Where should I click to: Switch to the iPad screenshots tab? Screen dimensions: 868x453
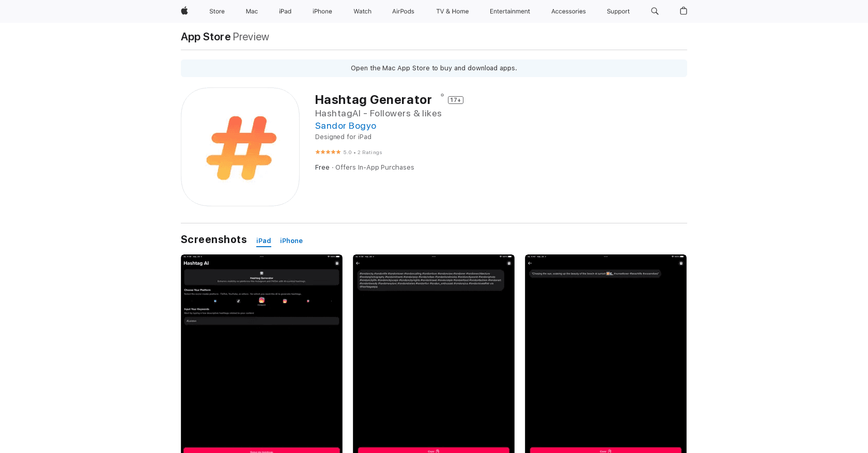263,241
